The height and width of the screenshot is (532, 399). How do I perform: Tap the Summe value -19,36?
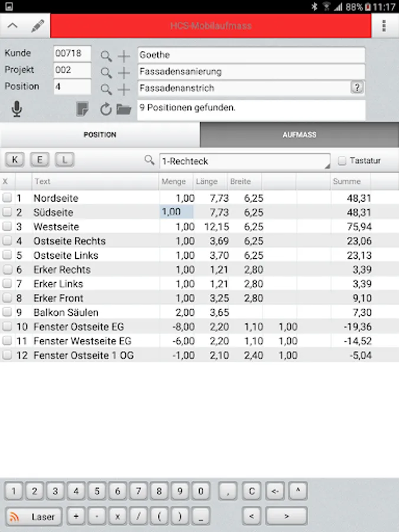[x=358, y=326]
